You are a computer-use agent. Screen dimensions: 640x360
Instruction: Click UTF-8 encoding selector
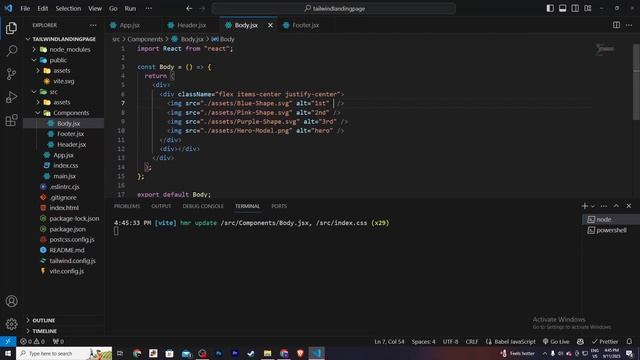451,341
